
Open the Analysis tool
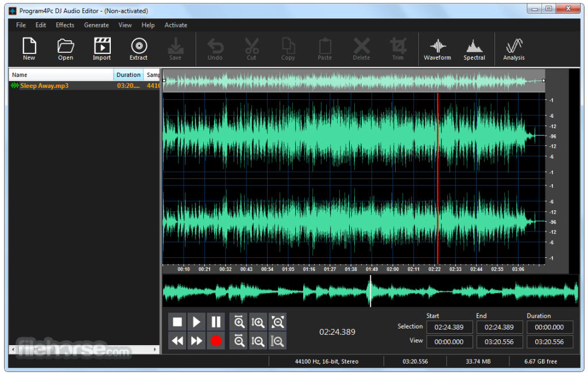coord(514,49)
